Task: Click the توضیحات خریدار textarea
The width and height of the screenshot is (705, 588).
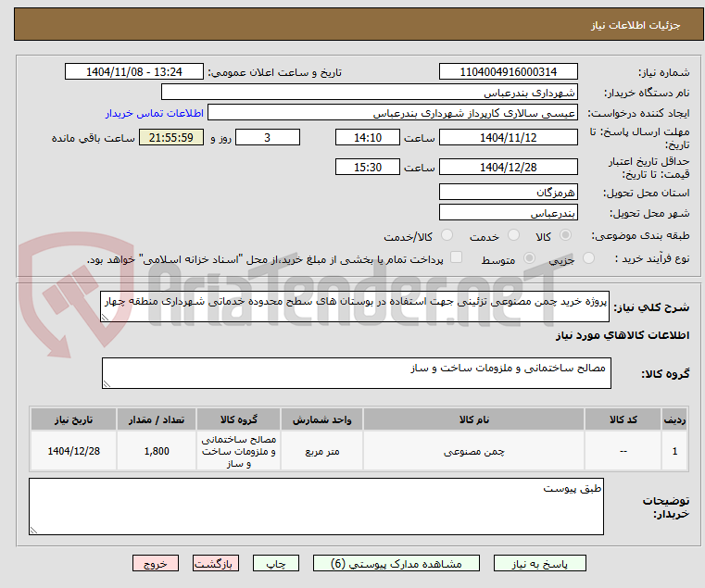Action: [316, 507]
